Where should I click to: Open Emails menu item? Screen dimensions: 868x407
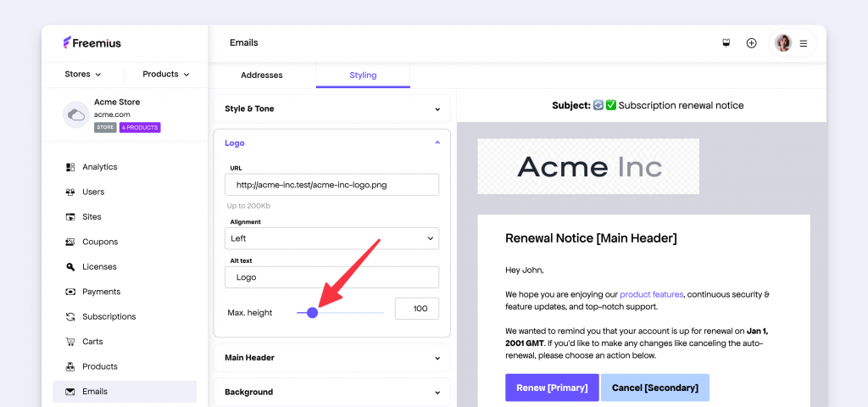point(125,392)
